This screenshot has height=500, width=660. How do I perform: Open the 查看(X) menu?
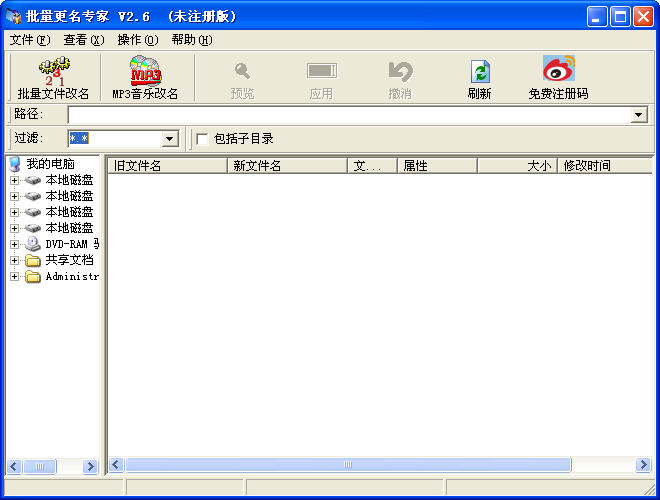pyautogui.click(x=84, y=40)
